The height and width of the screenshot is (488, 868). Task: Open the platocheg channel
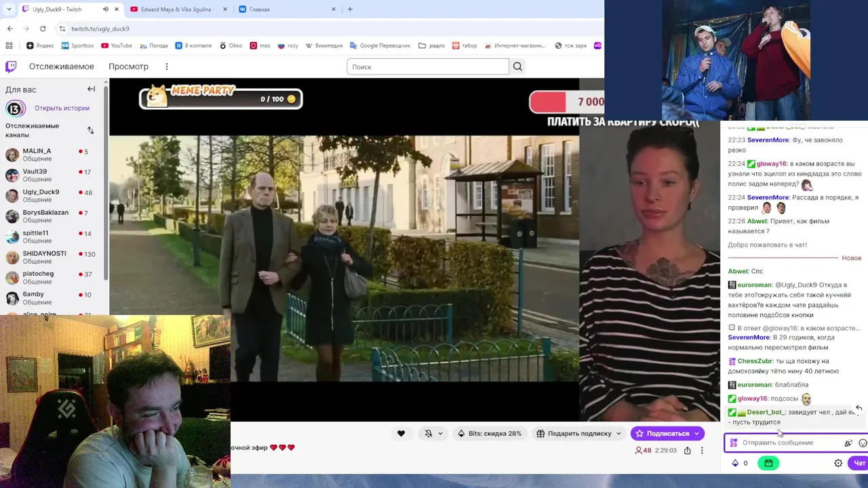[x=52, y=277]
